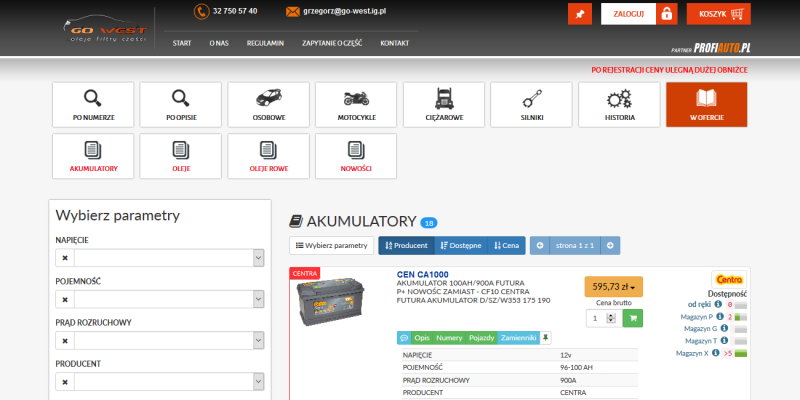Click the comment bubble icon on product
Image resolution: width=800 pixels, height=400 pixels.
pyautogui.click(x=404, y=338)
